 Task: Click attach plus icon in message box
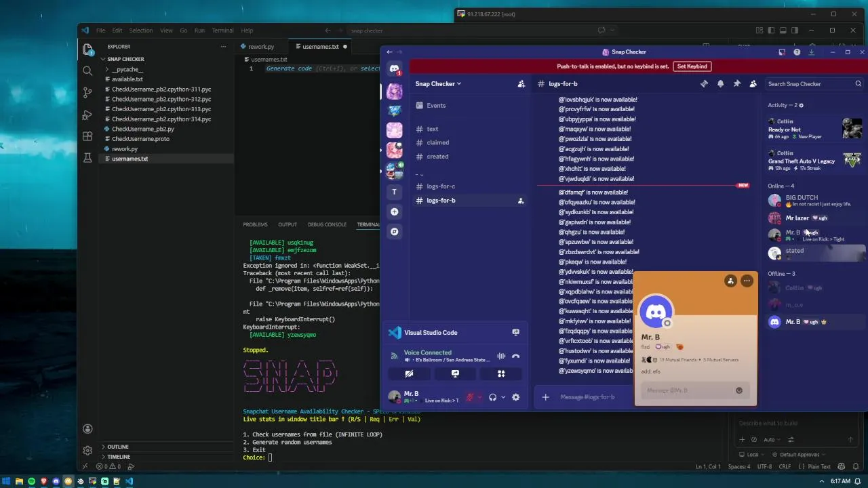(x=545, y=397)
